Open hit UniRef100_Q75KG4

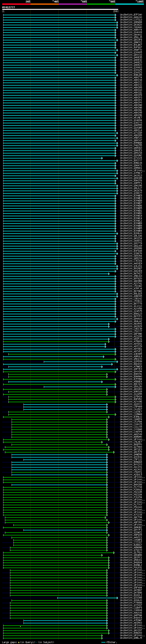131,397
